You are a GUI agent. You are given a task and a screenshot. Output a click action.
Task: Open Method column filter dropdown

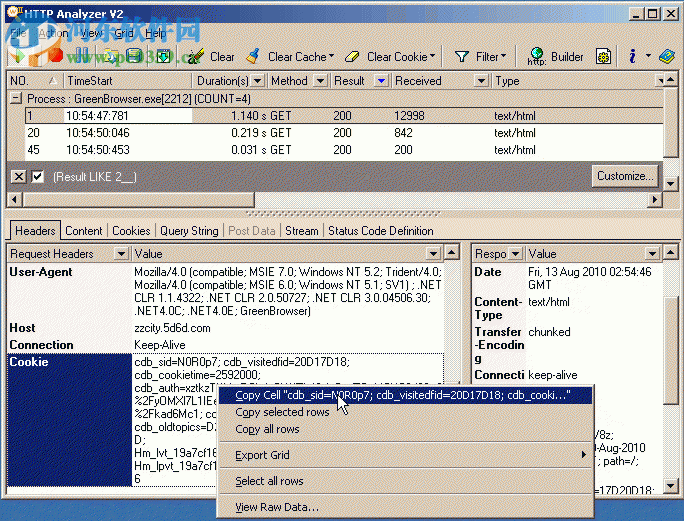pos(321,81)
